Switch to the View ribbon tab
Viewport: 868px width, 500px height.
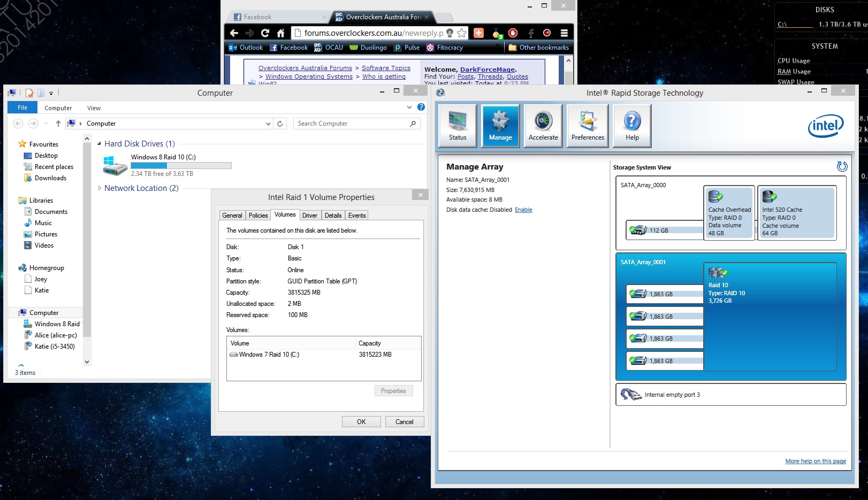point(94,108)
